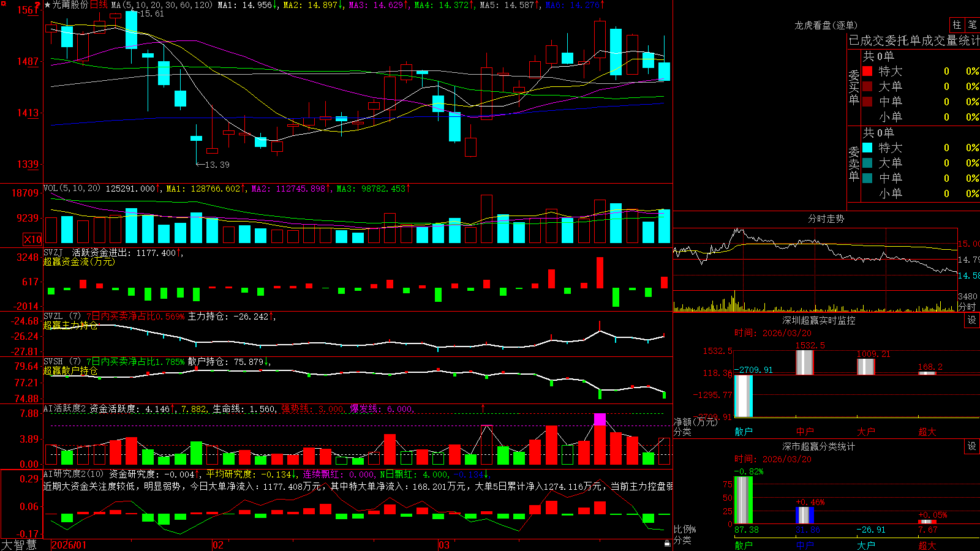Select the 分时走势 panel title
This screenshot has height=551, width=980.
click(826, 219)
